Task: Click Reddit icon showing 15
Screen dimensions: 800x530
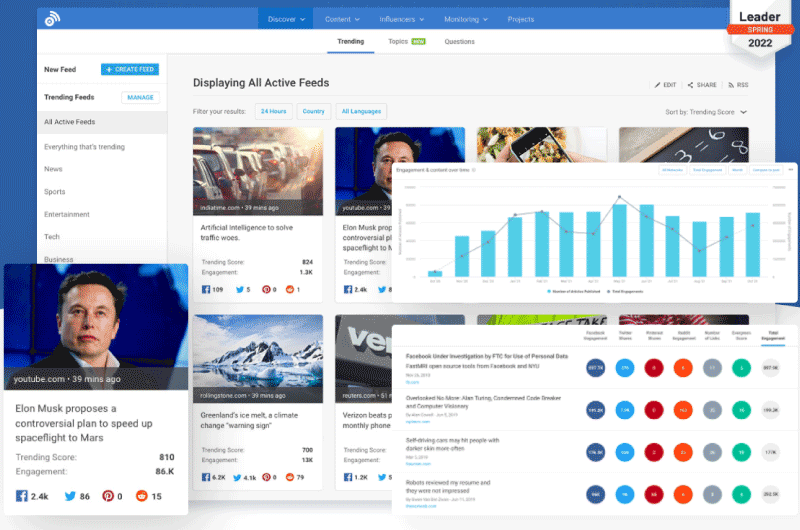Action: click(141, 496)
